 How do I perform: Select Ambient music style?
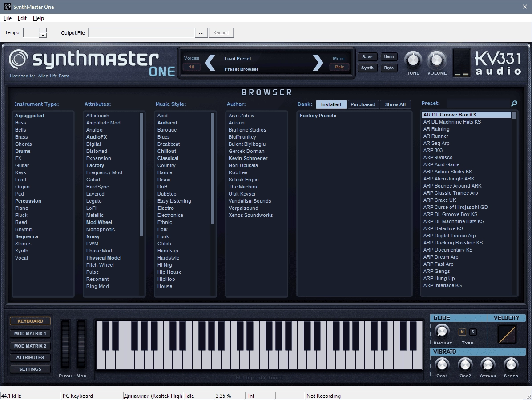167,123
